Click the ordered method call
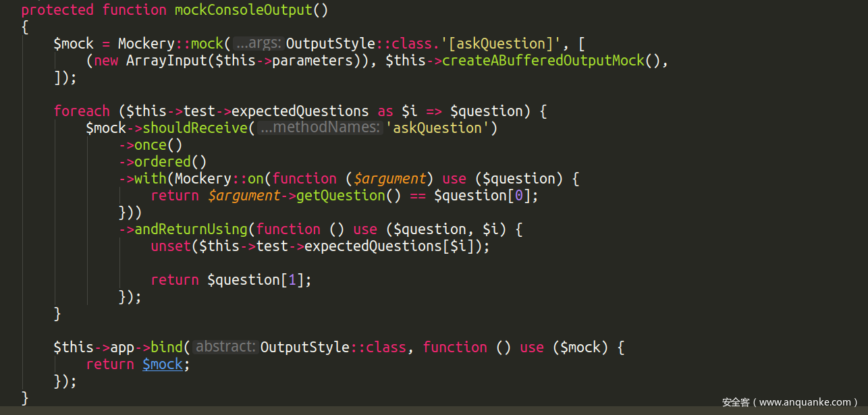This screenshot has width=868, height=415. pyautogui.click(x=162, y=162)
